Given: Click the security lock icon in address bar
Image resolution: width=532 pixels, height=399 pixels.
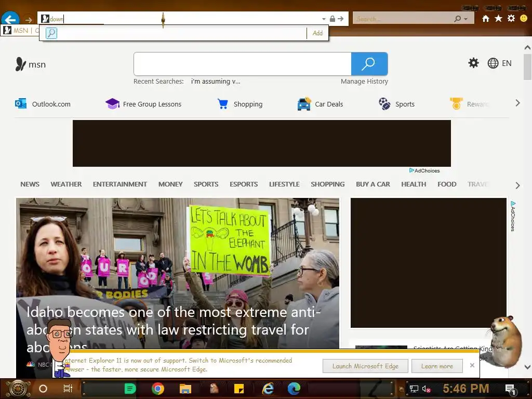Looking at the screenshot, I should [x=332, y=19].
